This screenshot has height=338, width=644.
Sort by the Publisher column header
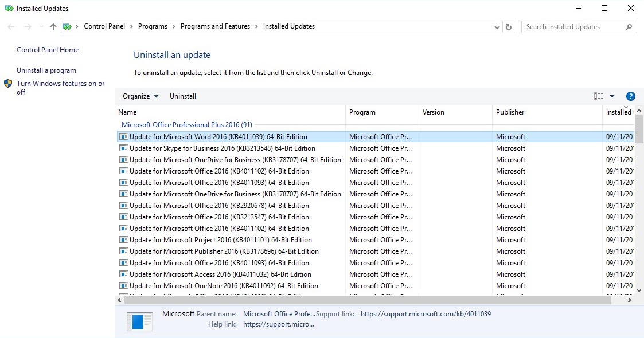pyautogui.click(x=548, y=112)
